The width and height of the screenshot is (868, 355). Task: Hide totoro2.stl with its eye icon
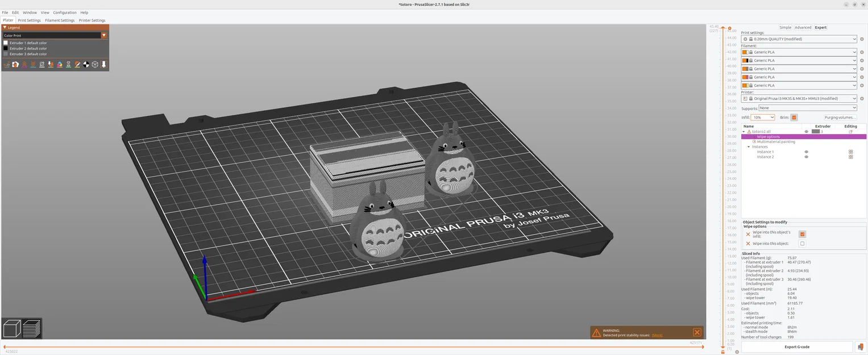point(806,132)
